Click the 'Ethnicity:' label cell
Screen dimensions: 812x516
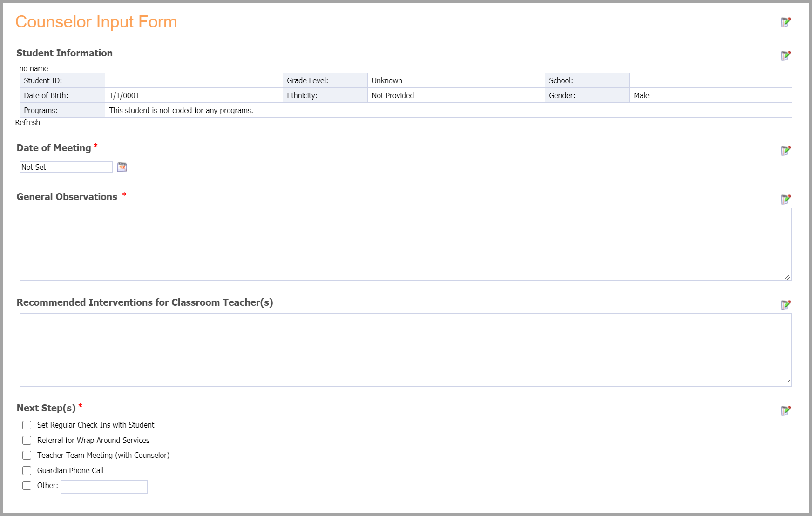coord(325,95)
